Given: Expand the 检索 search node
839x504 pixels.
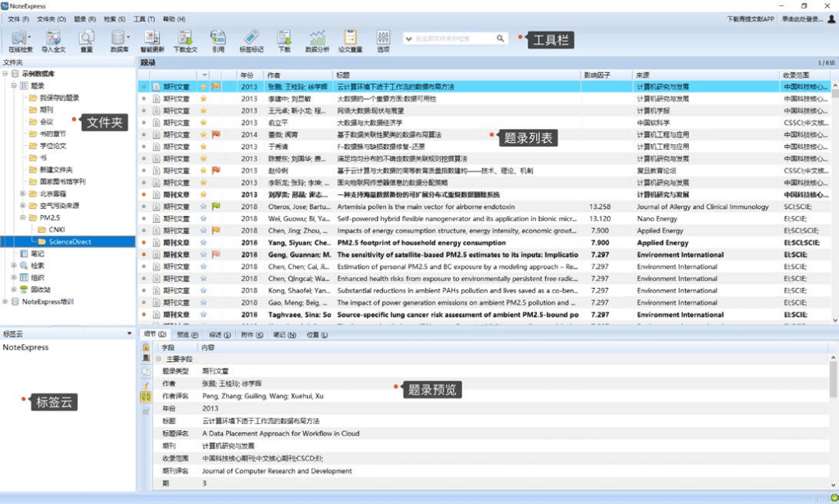Looking at the screenshot, I should pyautogui.click(x=15, y=266).
